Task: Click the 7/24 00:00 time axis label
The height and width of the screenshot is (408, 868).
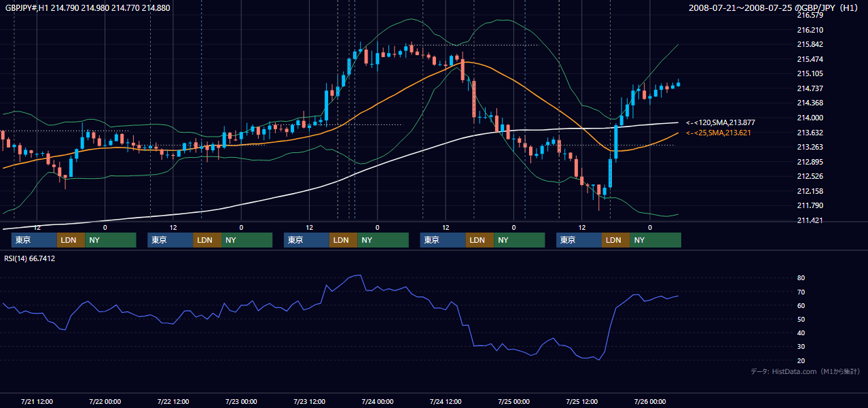Action: [x=378, y=401]
